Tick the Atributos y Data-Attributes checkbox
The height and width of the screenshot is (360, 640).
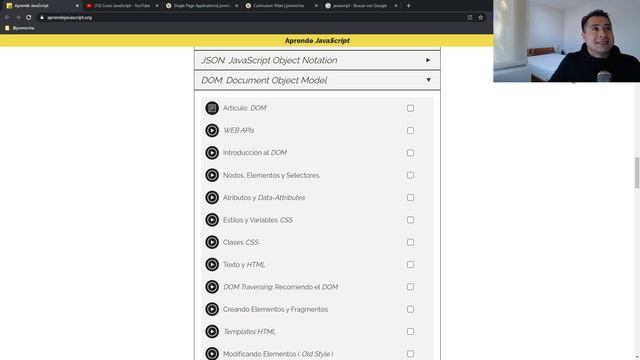pyautogui.click(x=410, y=198)
